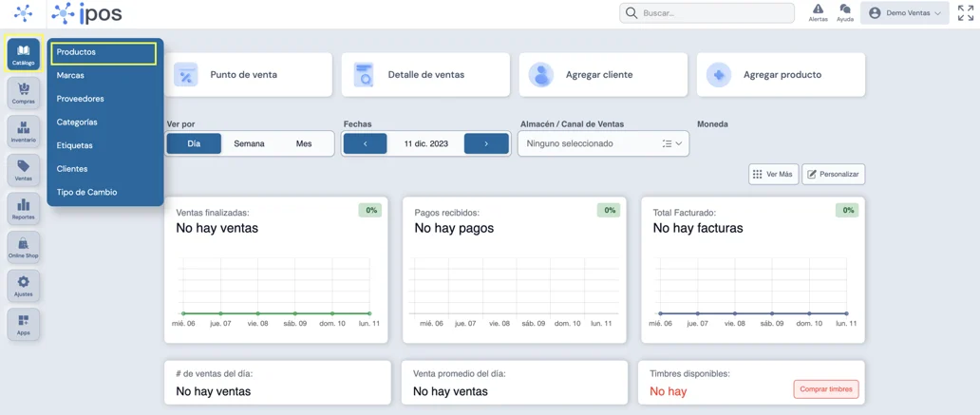This screenshot has height=415, width=980.
Task: Open the Agregar producto shortcut card
Action: click(782, 74)
